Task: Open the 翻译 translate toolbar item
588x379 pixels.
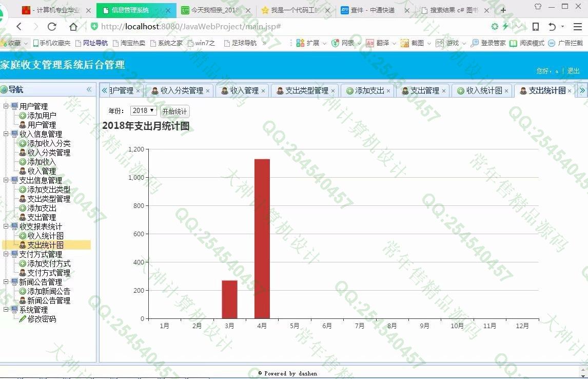Action: click(381, 43)
